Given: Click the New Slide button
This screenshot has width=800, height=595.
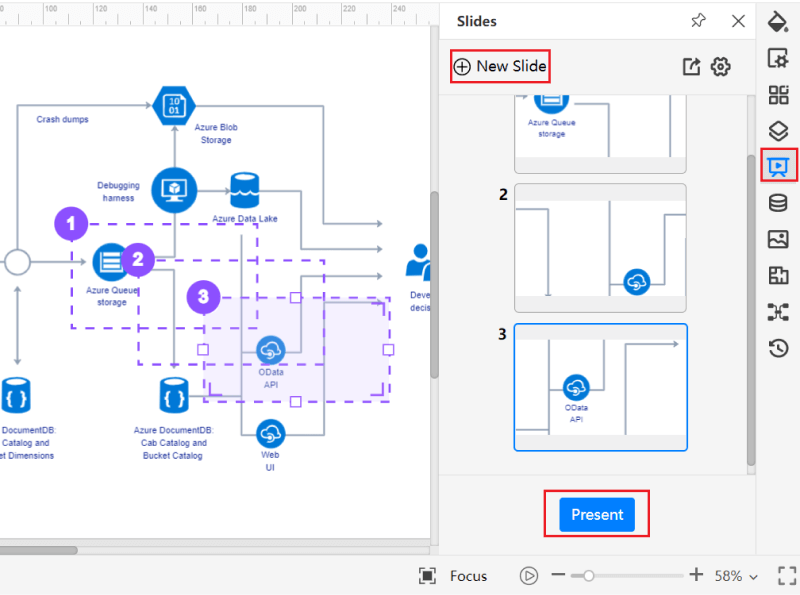Looking at the screenshot, I should coord(500,66).
